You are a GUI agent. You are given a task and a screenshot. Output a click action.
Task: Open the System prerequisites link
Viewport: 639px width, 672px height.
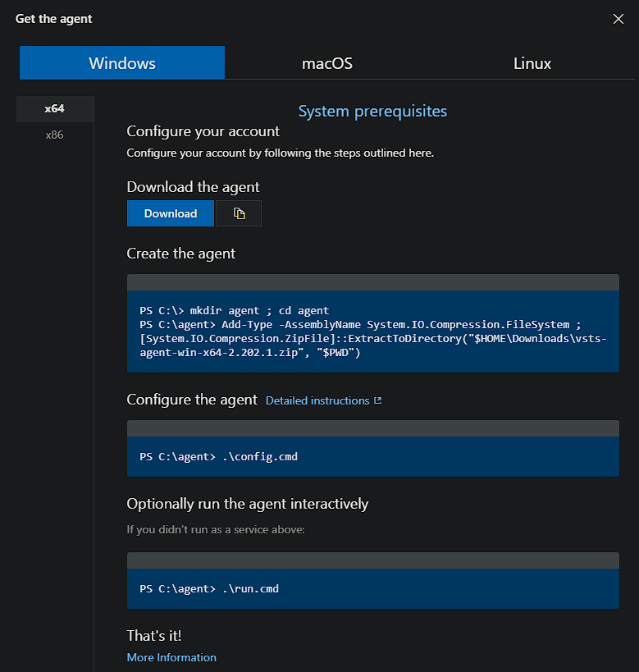click(372, 111)
